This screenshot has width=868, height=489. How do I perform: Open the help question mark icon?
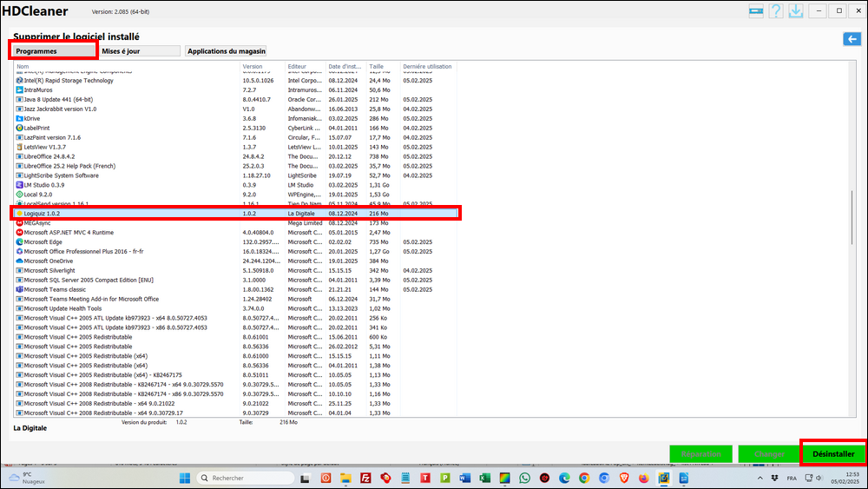[x=776, y=11]
